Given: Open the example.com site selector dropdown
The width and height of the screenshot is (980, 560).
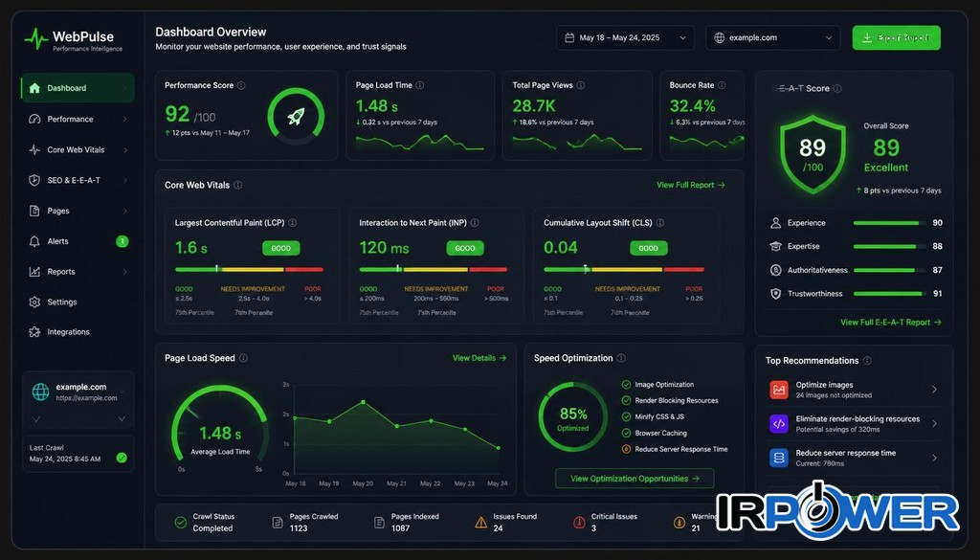Looking at the screenshot, I should pyautogui.click(x=773, y=37).
